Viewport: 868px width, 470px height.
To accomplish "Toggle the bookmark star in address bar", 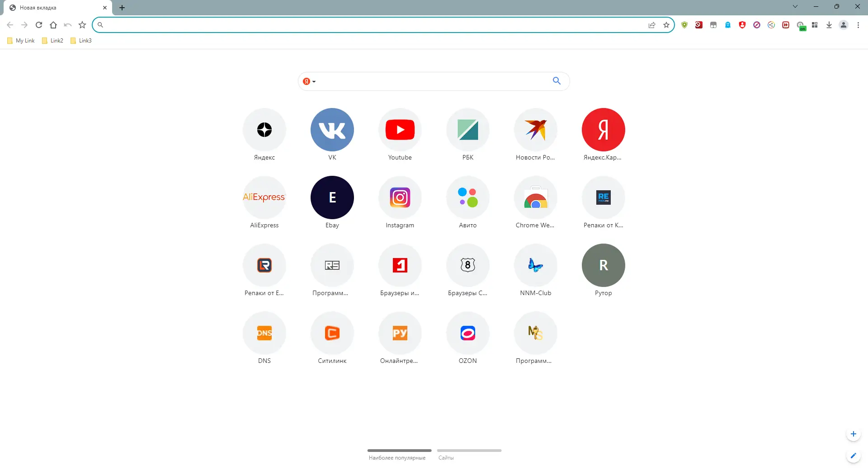I will 666,25.
